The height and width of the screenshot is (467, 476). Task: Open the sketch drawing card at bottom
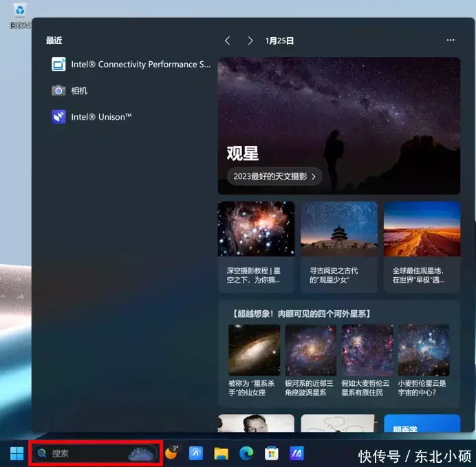click(x=339, y=423)
